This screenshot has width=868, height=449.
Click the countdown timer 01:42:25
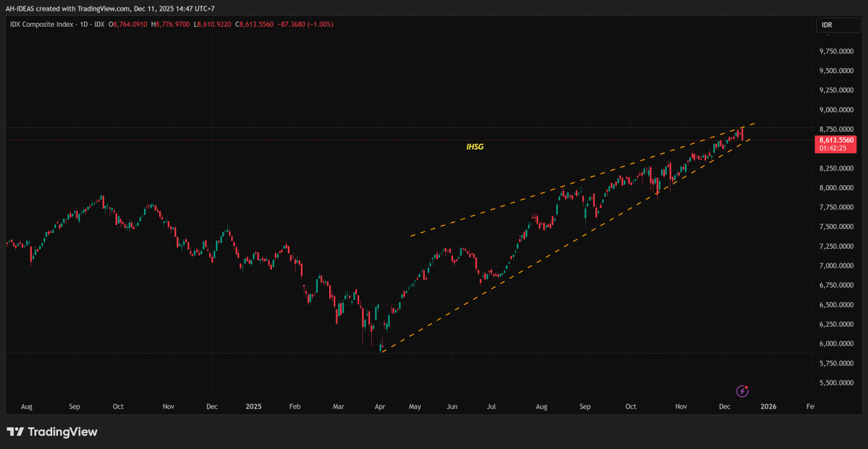[x=832, y=148]
